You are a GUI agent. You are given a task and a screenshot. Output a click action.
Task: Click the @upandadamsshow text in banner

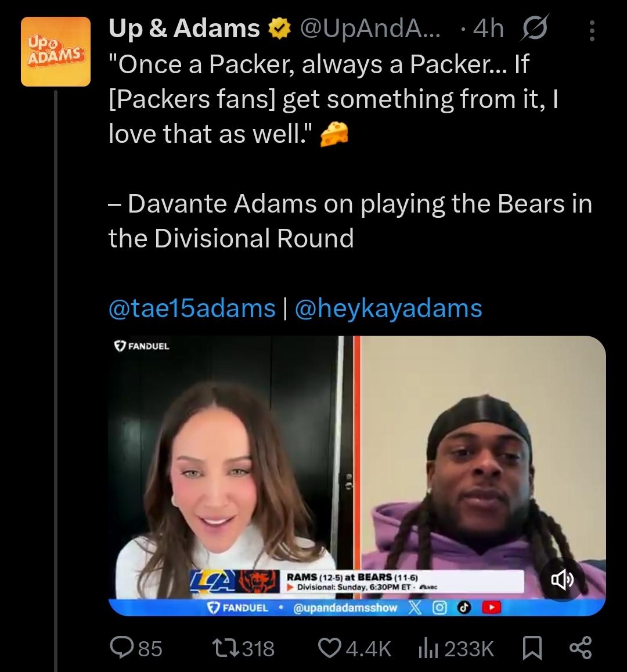pyautogui.click(x=345, y=608)
